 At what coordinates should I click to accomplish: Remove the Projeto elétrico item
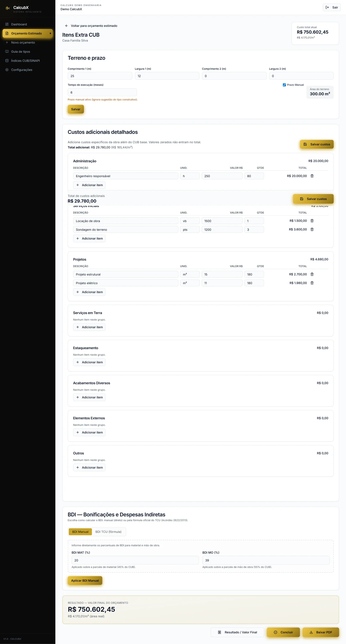pyautogui.click(x=312, y=283)
